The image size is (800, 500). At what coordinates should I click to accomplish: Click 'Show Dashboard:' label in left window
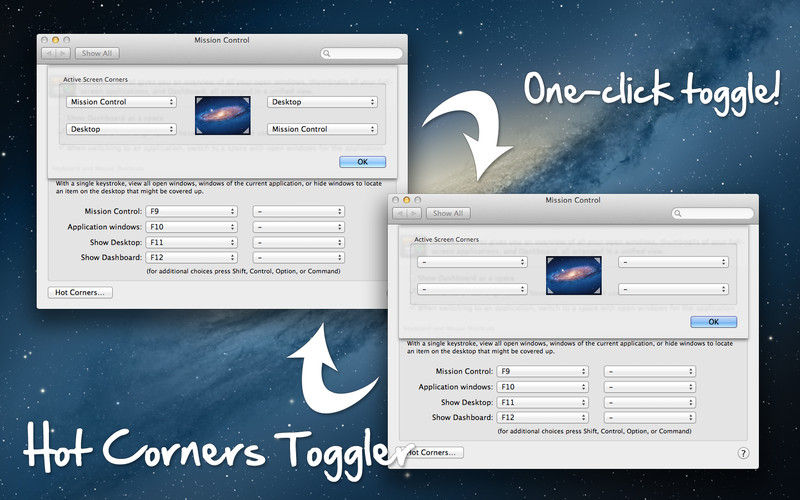tap(111, 258)
